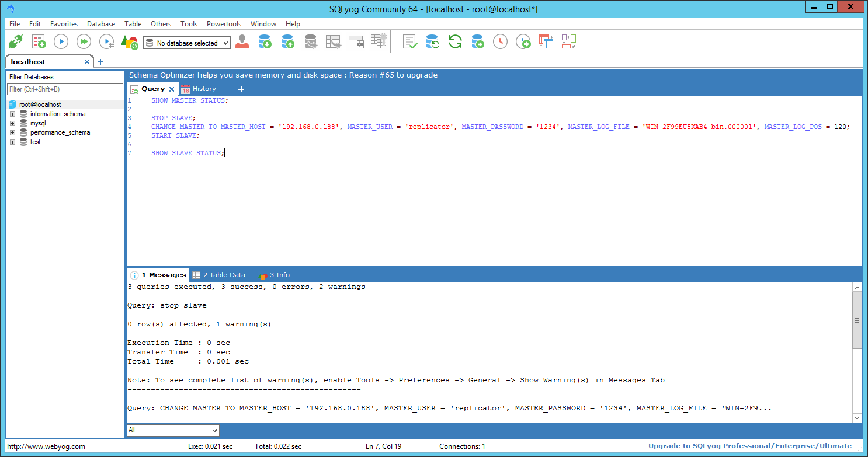The height and width of the screenshot is (457, 868).
Task: Open the Others menu
Action: [161, 24]
